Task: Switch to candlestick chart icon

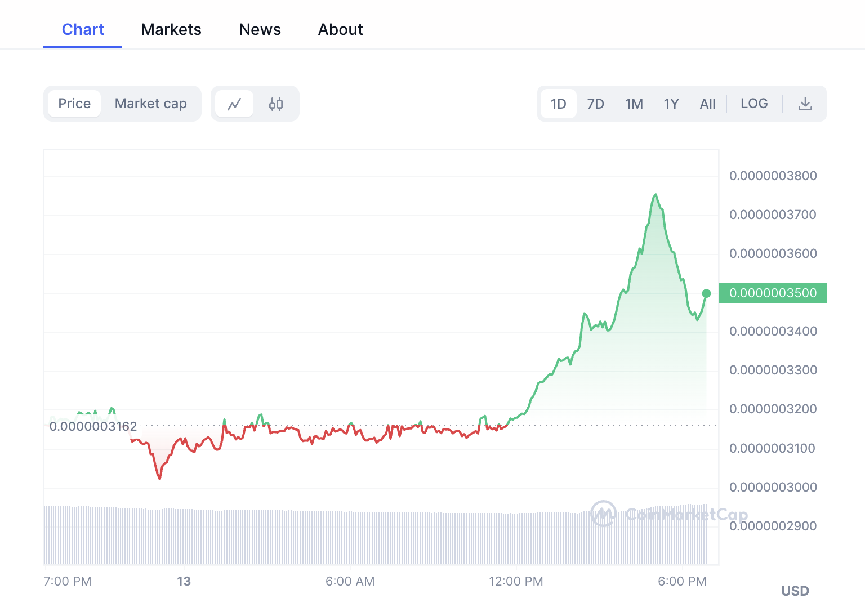Action: coord(276,104)
